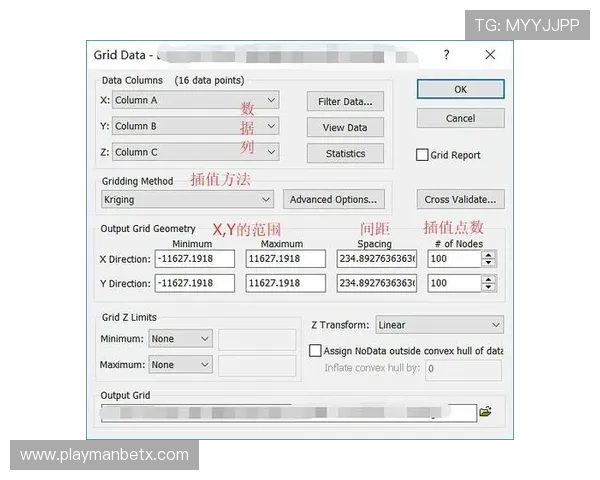Enable the Grid Report checkbox
600x480 pixels.
coord(423,155)
